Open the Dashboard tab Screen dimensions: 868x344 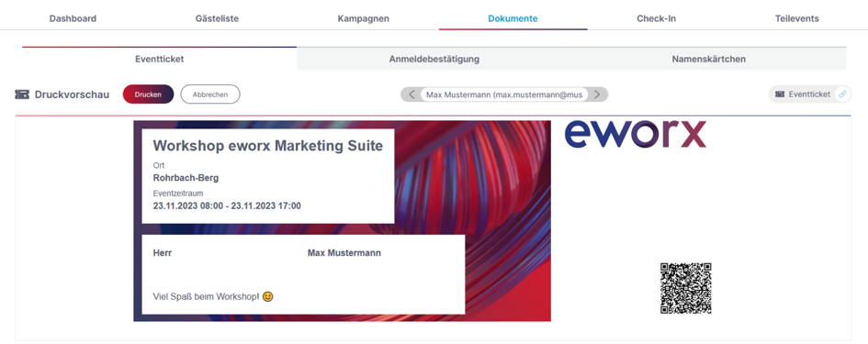(73, 18)
